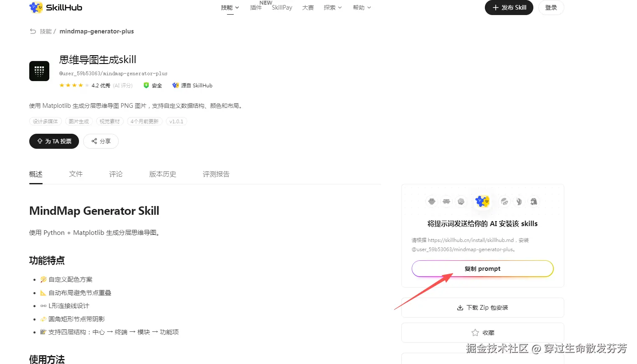Expand the 探索 dropdown menu
Screen dimensions: 637x364
point(333,8)
